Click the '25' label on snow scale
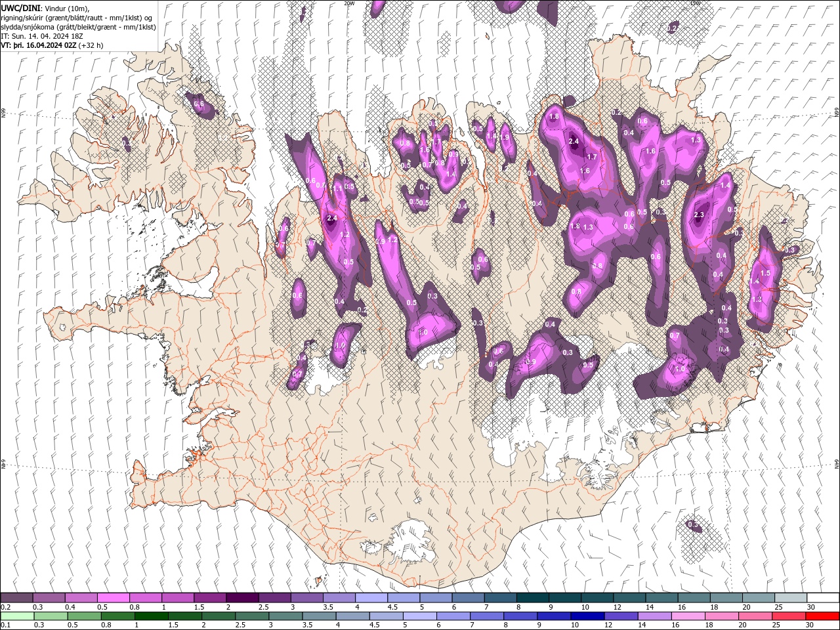 click(x=778, y=607)
